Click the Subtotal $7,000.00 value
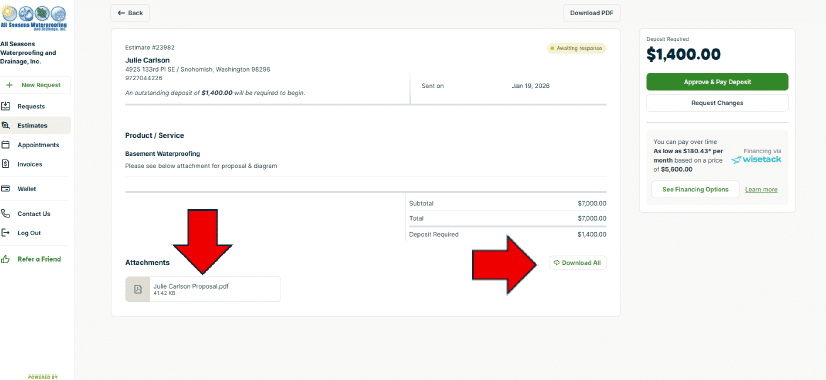 592,203
